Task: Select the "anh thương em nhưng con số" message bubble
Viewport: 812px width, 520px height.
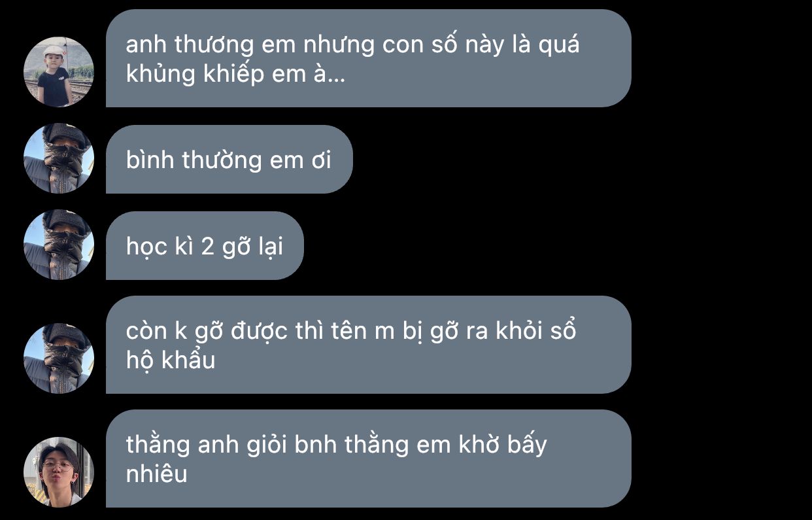Action: (368, 58)
